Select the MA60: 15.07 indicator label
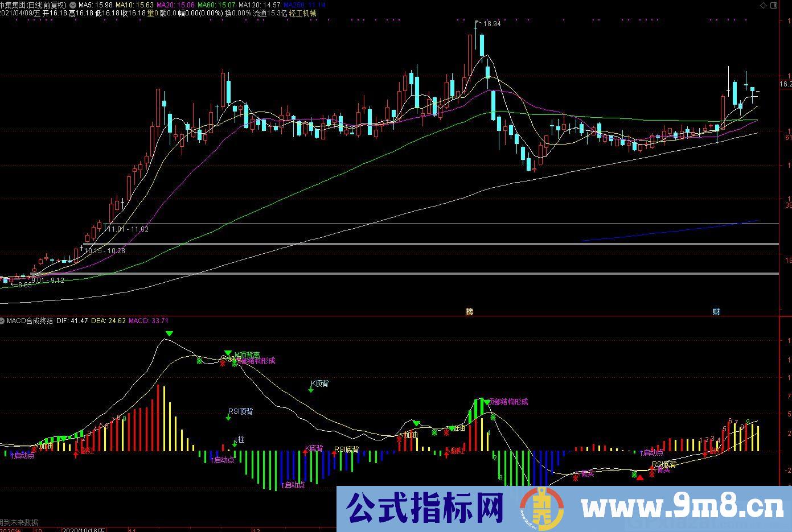Image resolution: width=792 pixels, height=532 pixels. pyautogui.click(x=216, y=5)
